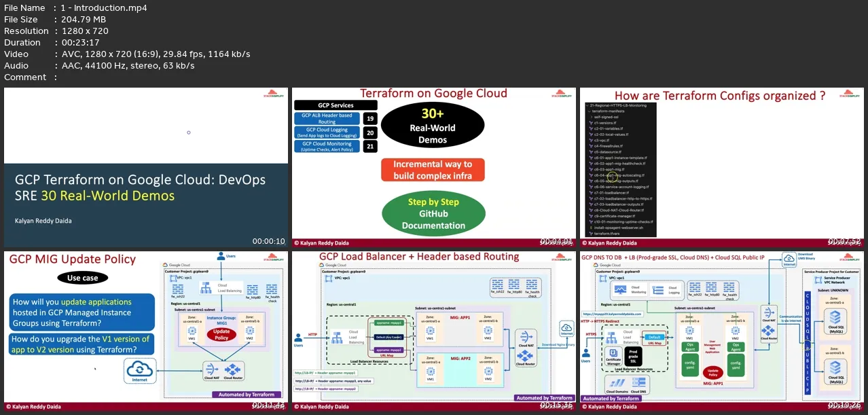This screenshot has width=868, height=415.
Task: Select the 'GCP Cloud Monitoring' services row
Action: click(x=327, y=147)
